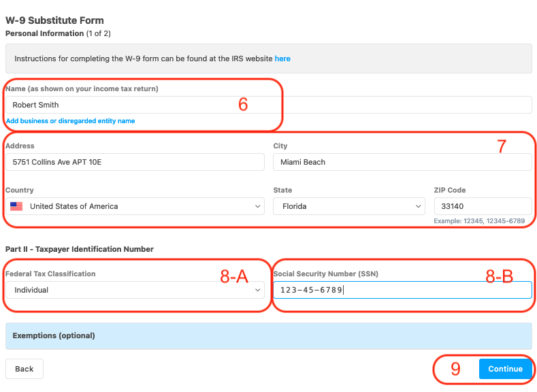Open the Federal Tax Classification dropdown
537x392 pixels.
pyautogui.click(x=134, y=290)
